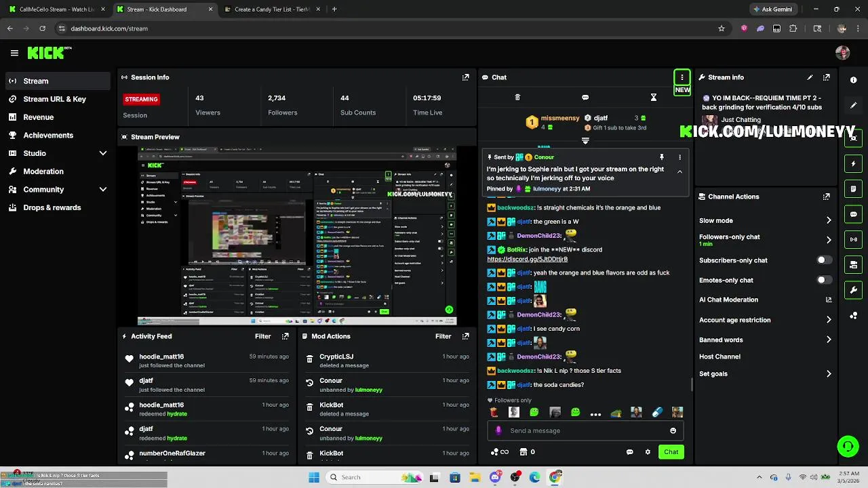Screen dimensions: 868x488
Task: Click the Send a message field
Action: tap(584, 430)
